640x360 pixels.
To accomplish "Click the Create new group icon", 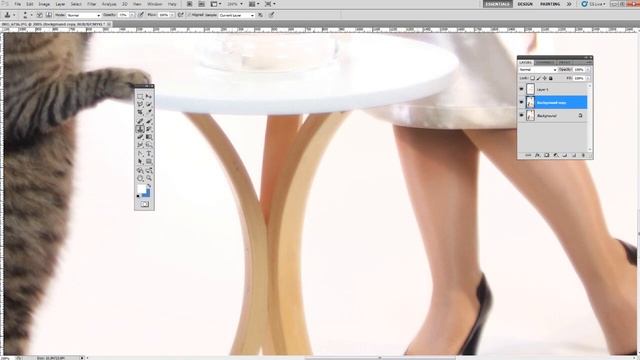I will click(x=565, y=155).
